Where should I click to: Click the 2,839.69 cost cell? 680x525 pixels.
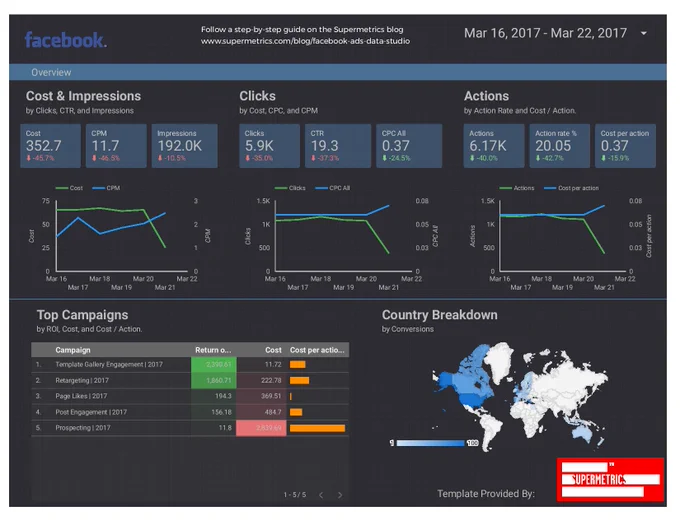coord(261,428)
